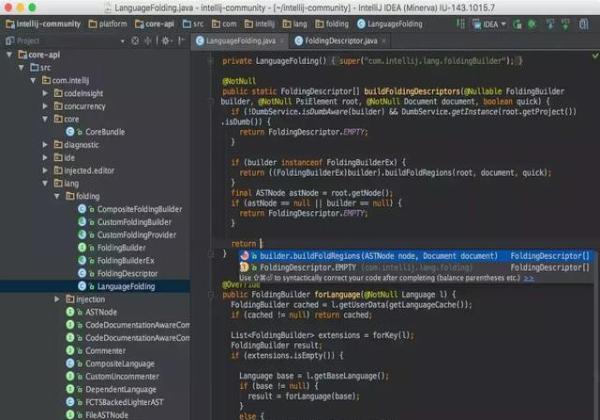Viewport: 600px width, 420px height.
Task: Click the '>>' link in completion hint
Action: (x=529, y=278)
